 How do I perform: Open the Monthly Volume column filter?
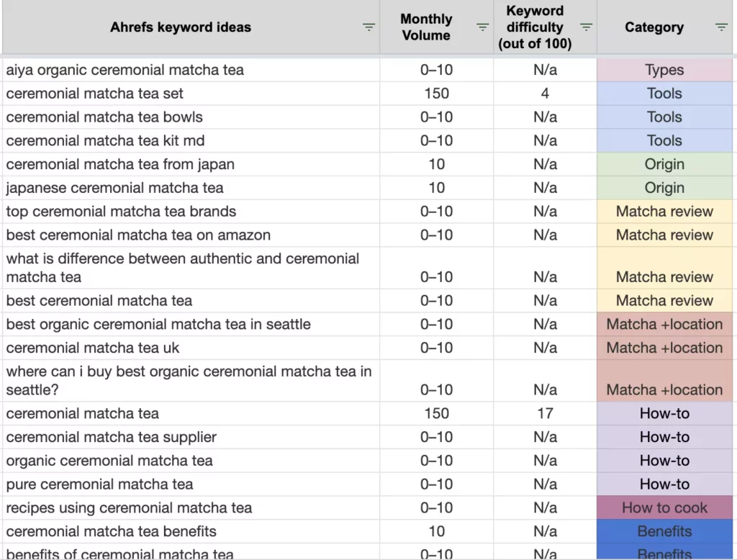[x=482, y=27]
